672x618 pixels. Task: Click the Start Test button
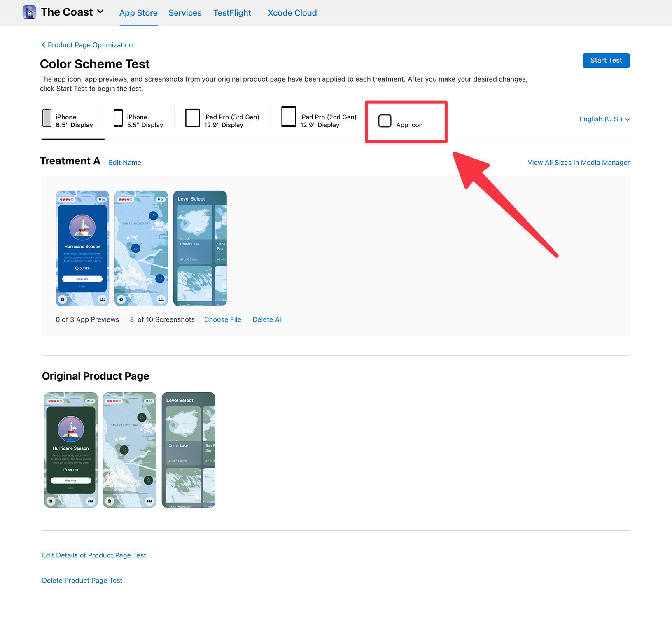(x=606, y=60)
